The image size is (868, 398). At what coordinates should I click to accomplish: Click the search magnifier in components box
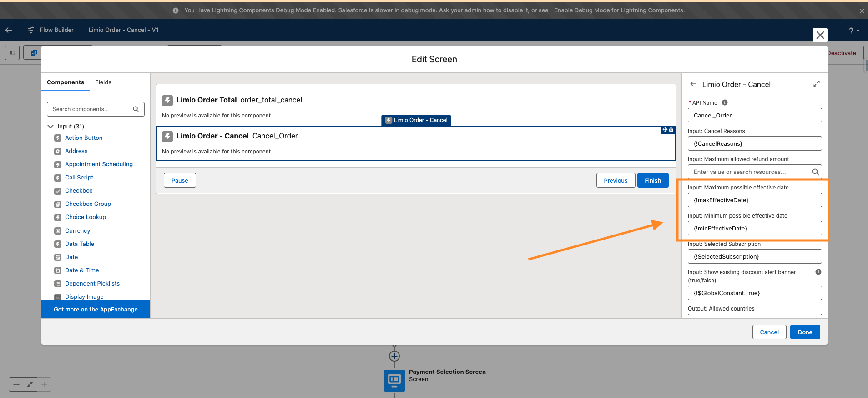coord(136,109)
